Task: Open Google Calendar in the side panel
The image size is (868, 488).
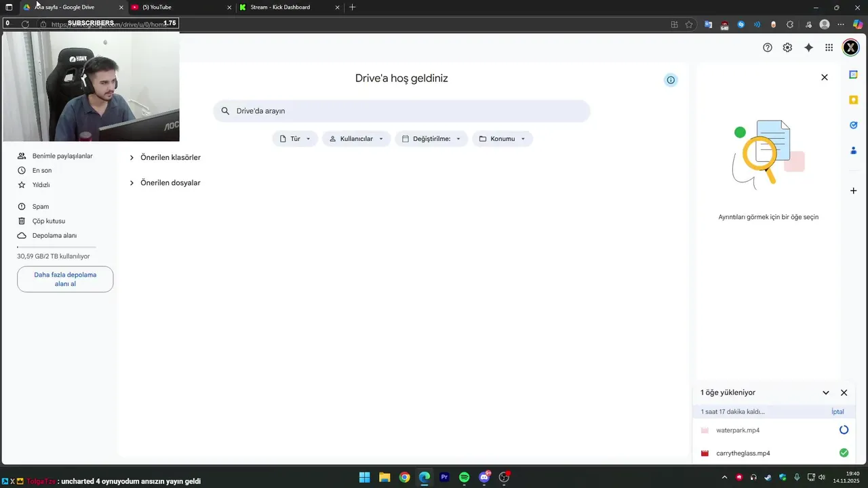Action: point(854,75)
